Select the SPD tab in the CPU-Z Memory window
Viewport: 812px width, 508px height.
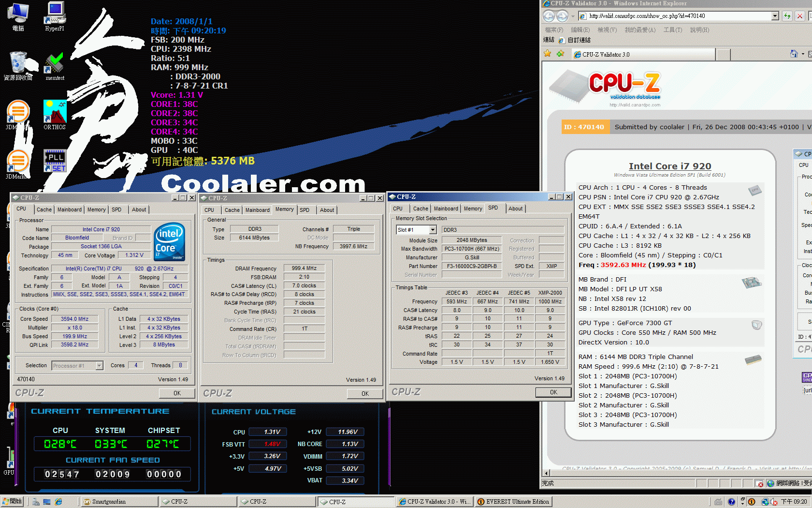(304, 210)
